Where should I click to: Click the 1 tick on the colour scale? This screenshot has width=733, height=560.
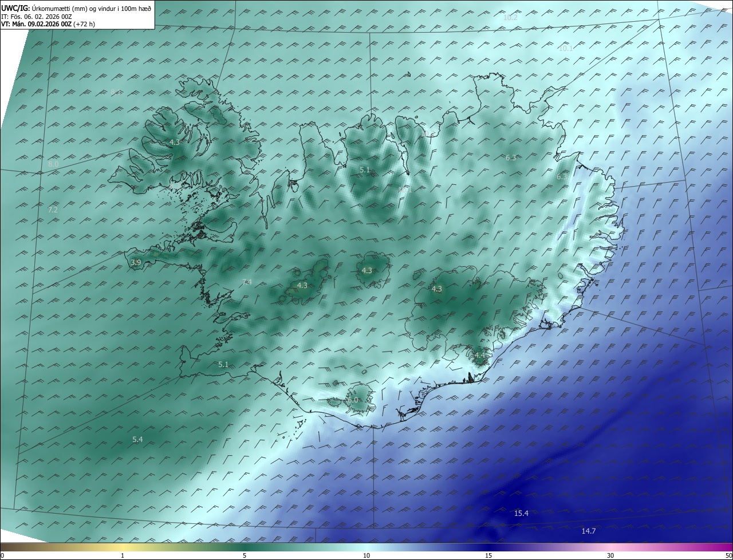tap(123, 556)
